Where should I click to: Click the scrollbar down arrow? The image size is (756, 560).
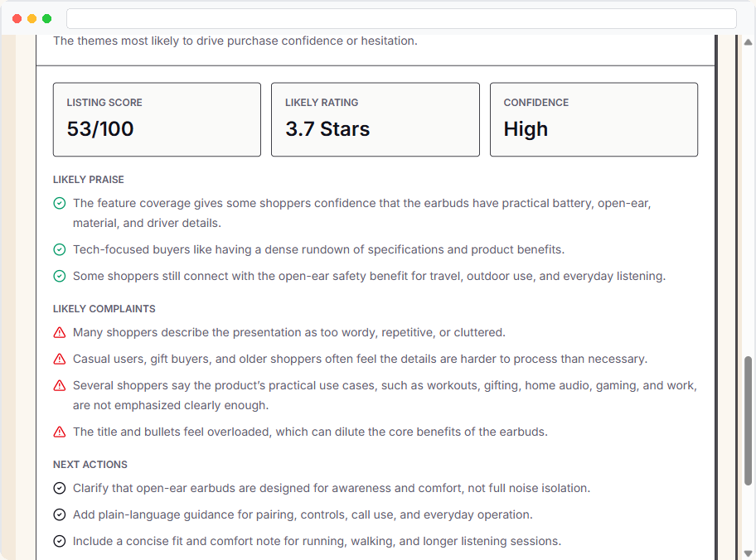pos(748,553)
